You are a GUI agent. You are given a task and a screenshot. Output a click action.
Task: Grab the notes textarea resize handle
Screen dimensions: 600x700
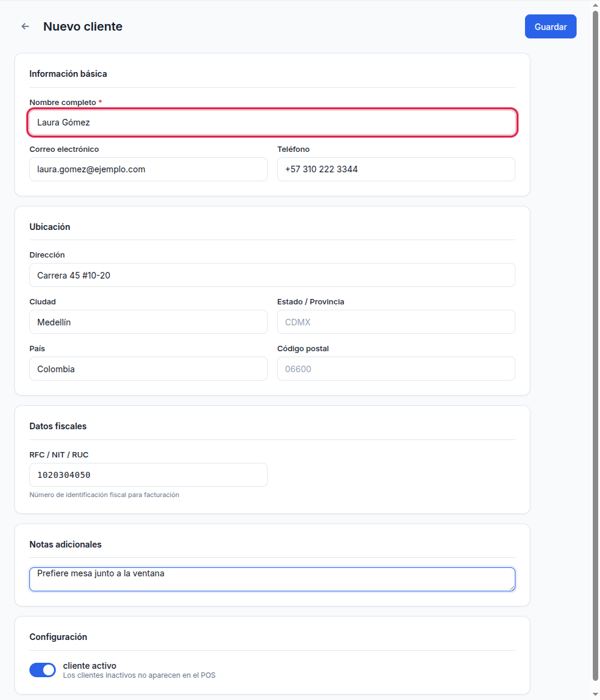tap(512, 588)
